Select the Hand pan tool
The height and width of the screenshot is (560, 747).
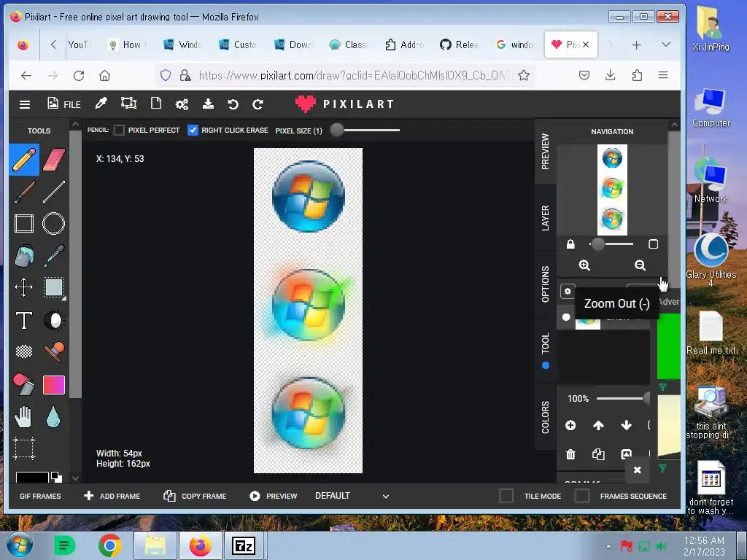point(24,417)
